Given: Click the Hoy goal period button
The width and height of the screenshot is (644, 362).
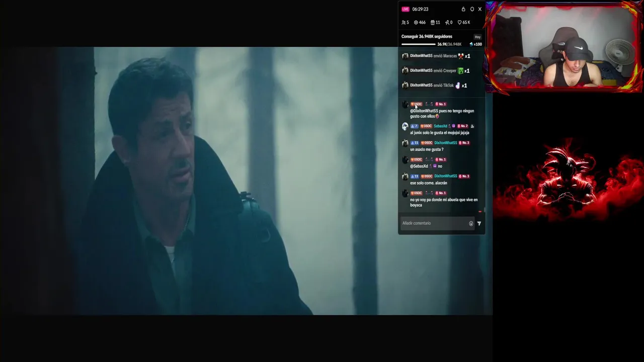Looking at the screenshot, I should (x=477, y=37).
